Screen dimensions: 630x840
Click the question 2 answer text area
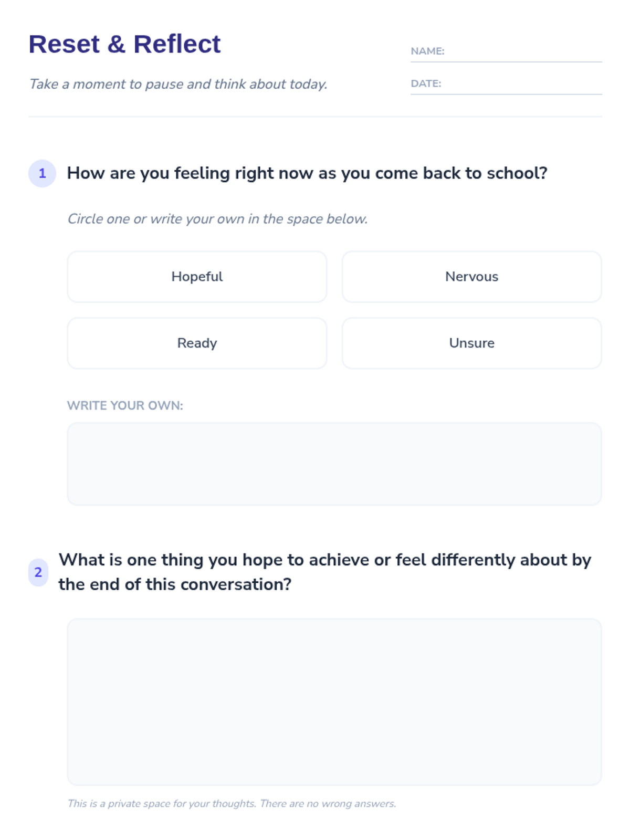334,702
